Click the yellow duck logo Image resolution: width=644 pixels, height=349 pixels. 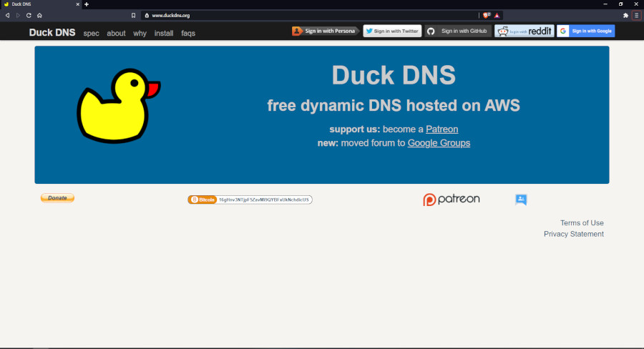point(118,106)
